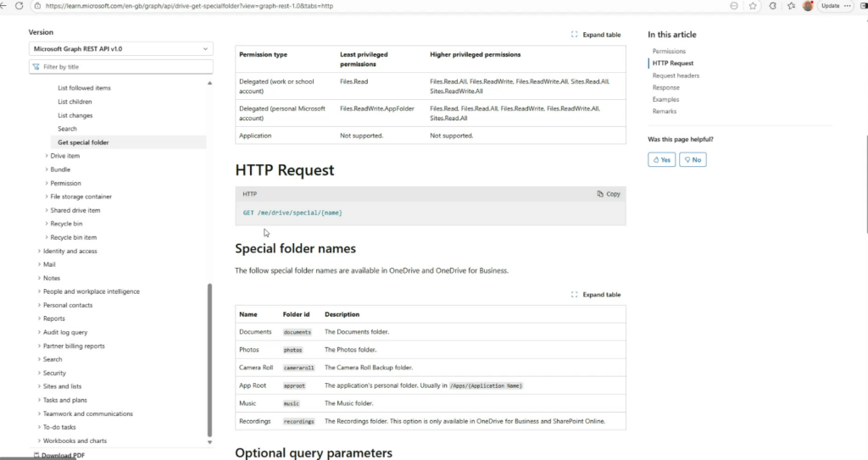Open the Microsoft Graph REST API version dropdown
This screenshot has width=868, height=460.
point(120,49)
